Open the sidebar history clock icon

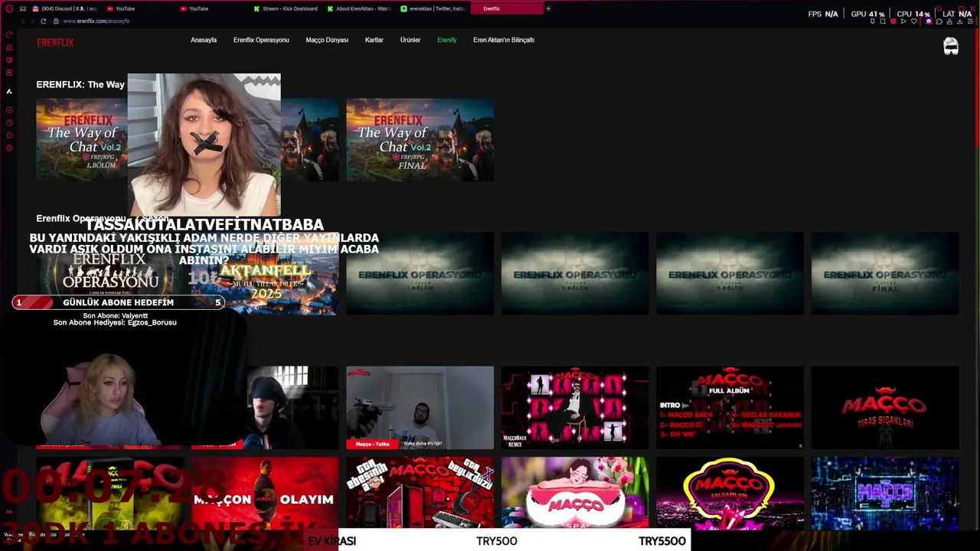point(9,122)
